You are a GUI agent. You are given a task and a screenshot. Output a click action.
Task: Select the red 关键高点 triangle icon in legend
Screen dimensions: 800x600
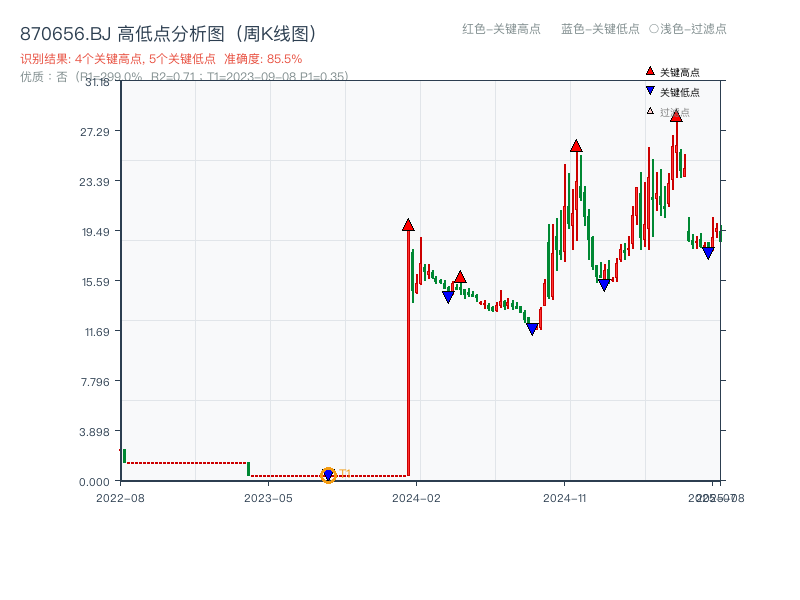(648, 72)
